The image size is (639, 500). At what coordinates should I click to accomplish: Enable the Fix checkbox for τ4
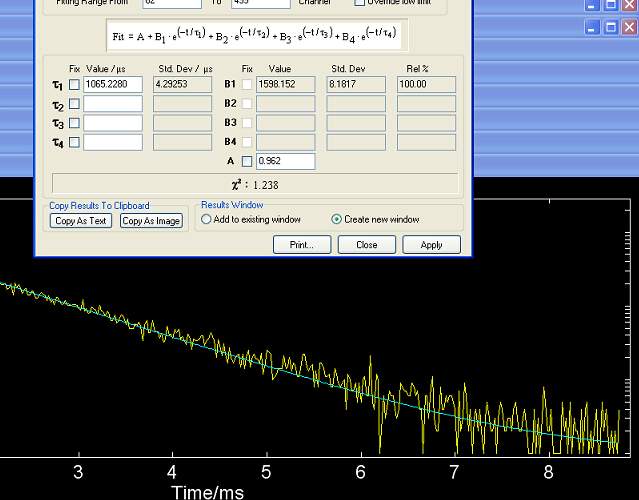[x=74, y=142]
